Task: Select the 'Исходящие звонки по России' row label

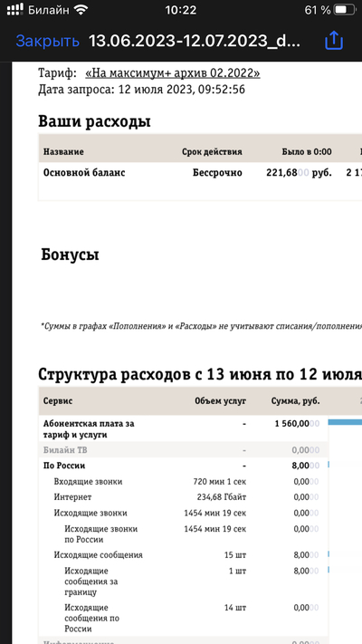Action: [x=101, y=533]
